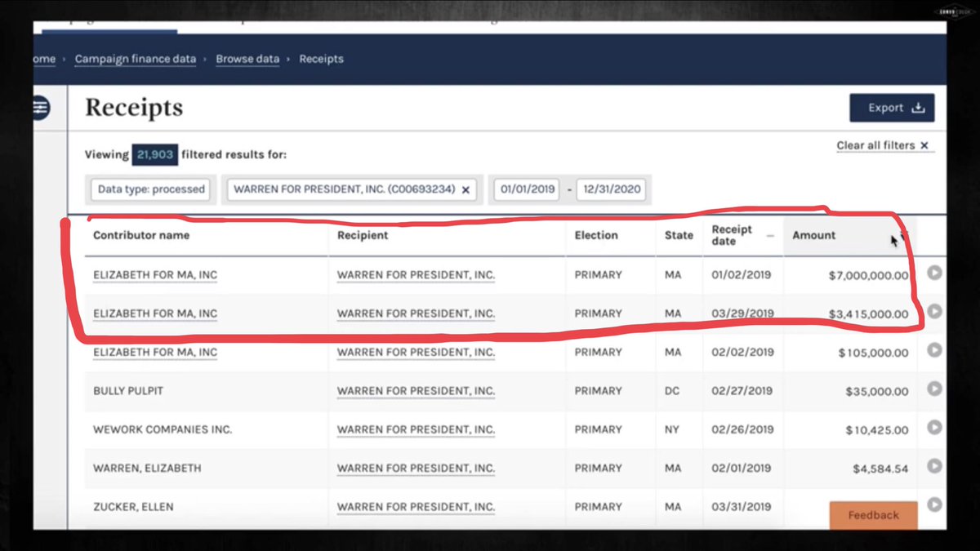This screenshot has height=551, width=980.
Task: Edit the 01/01/2019 start date field
Action: tap(528, 189)
